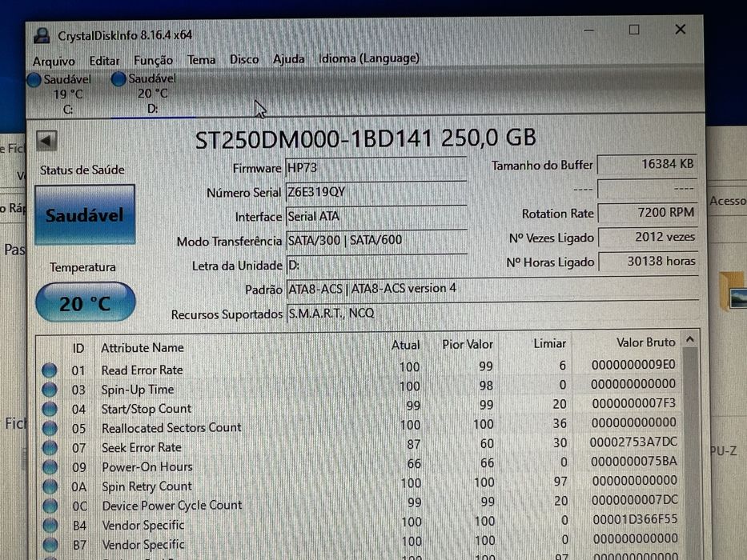Open the Editar menu
The height and width of the screenshot is (560, 747).
click(104, 61)
